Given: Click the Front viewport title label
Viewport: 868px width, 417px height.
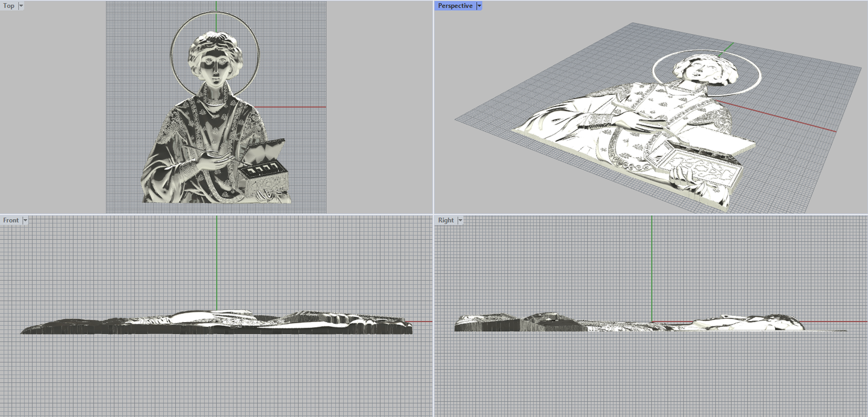Looking at the screenshot, I should click(x=10, y=220).
